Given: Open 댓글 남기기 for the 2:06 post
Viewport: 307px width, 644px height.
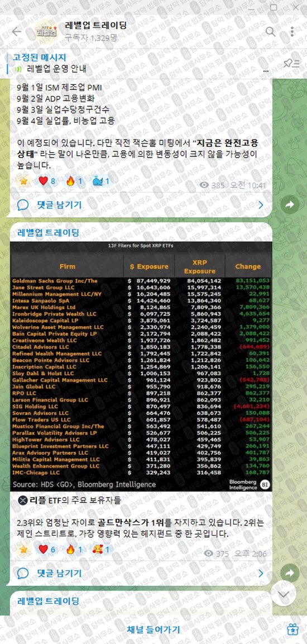Looking at the screenshot, I should pos(59,573).
